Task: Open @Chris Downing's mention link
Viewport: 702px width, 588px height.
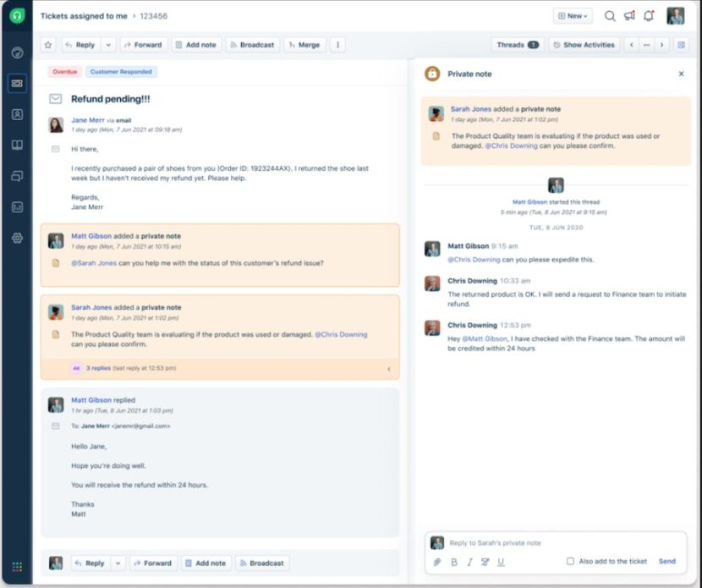Action: [x=342, y=334]
